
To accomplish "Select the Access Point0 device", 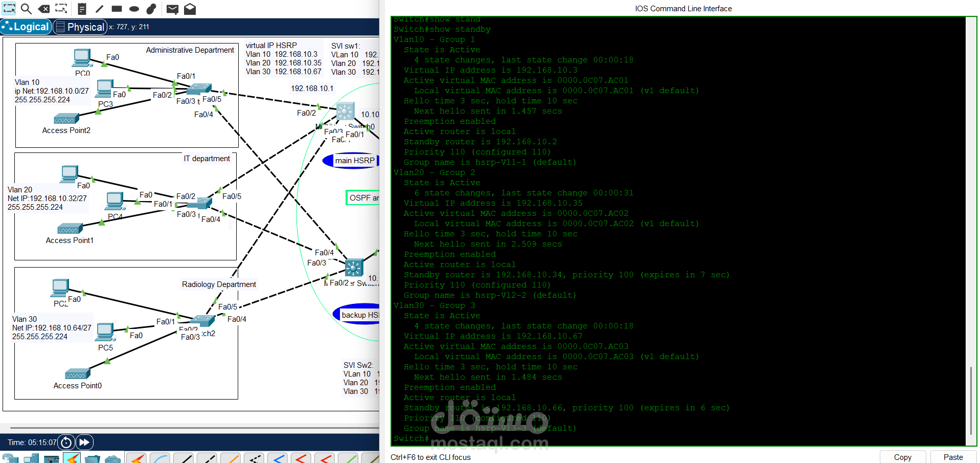I will 78,374.
